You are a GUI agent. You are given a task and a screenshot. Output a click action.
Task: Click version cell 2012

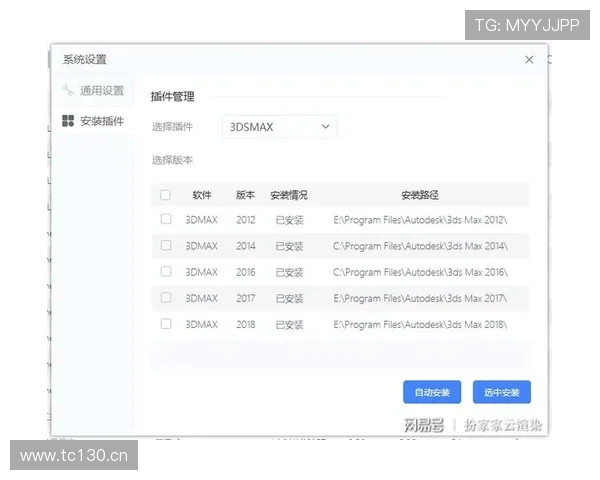246,220
